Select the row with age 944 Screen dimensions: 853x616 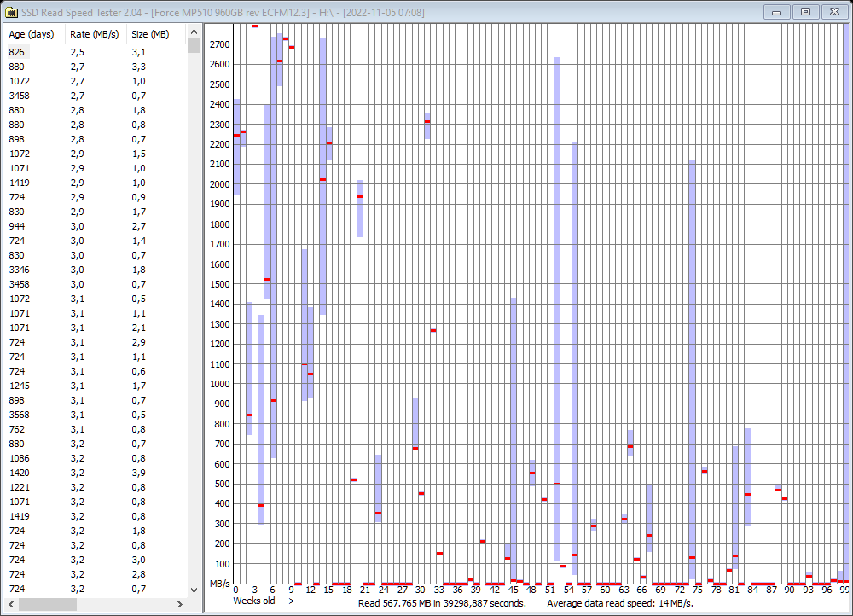(x=96, y=226)
